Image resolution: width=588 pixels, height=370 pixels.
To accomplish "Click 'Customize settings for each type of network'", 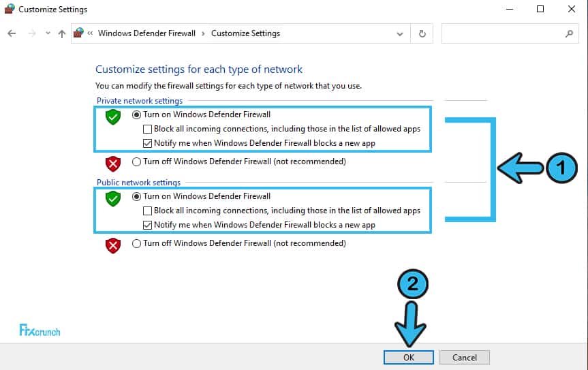I will pyautogui.click(x=199, y=70).
